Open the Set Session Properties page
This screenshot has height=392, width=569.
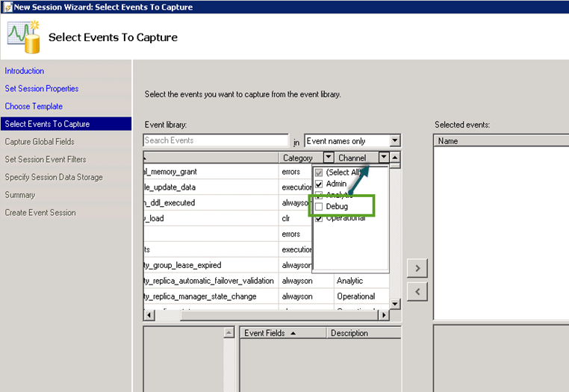click(42, 89)
